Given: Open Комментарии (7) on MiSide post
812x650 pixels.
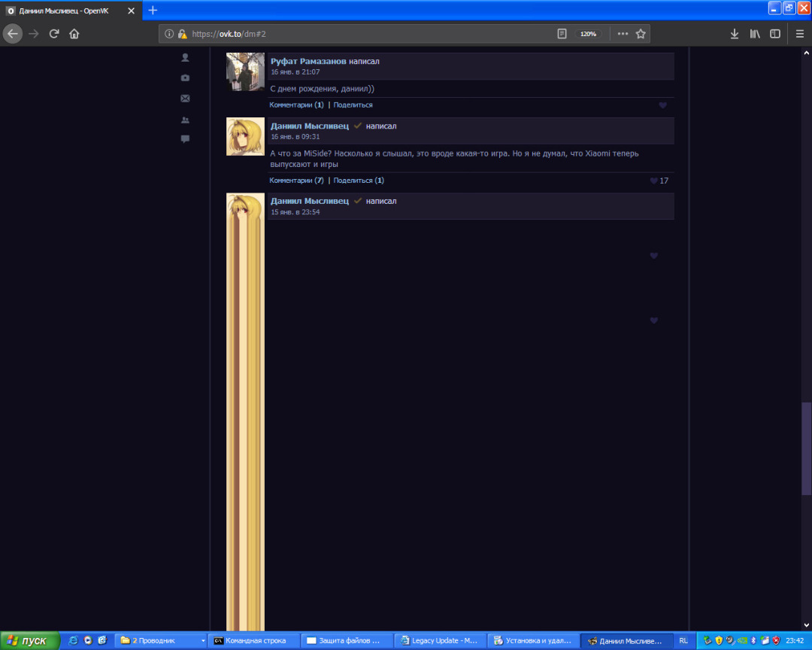Looking at the screenshot, I should click(x=296, y=181).
